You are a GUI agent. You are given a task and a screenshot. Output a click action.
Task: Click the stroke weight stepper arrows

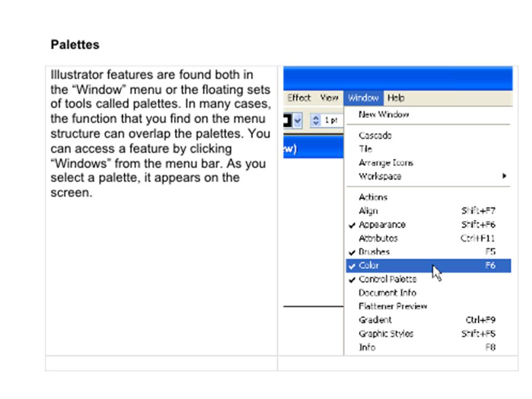(x=316, y=120)
